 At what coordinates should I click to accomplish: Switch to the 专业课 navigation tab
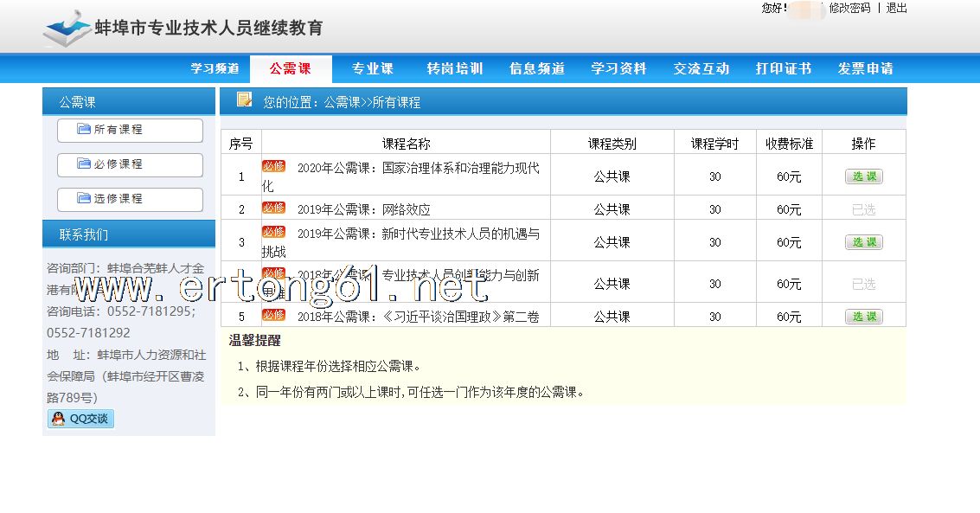(x=372, y=69)
